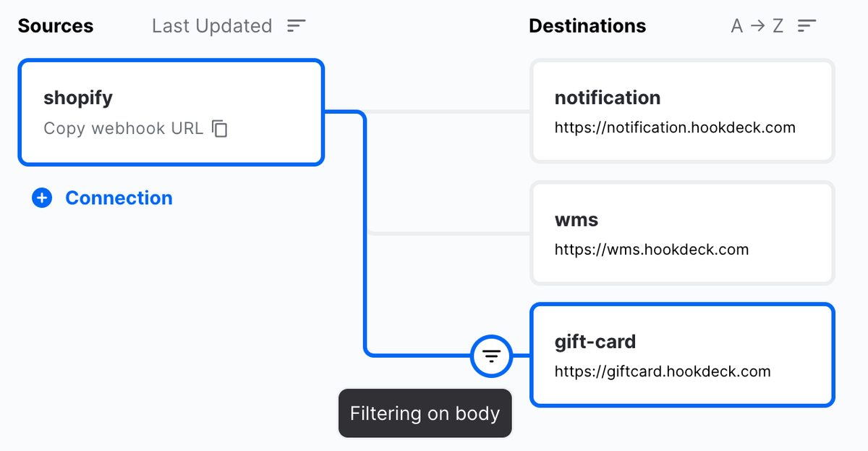
Task: Click the Destinations column heading
Action: [x=587, y=26]
